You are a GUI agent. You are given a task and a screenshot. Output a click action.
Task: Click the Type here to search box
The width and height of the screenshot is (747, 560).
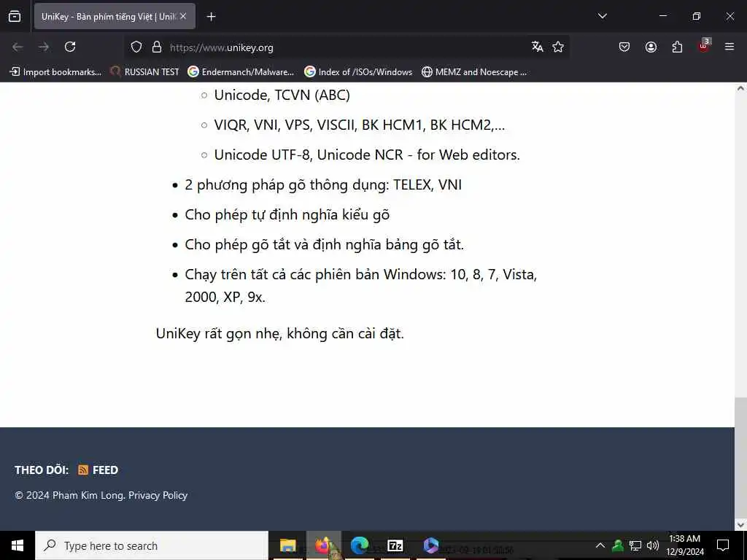pos(152,545)
